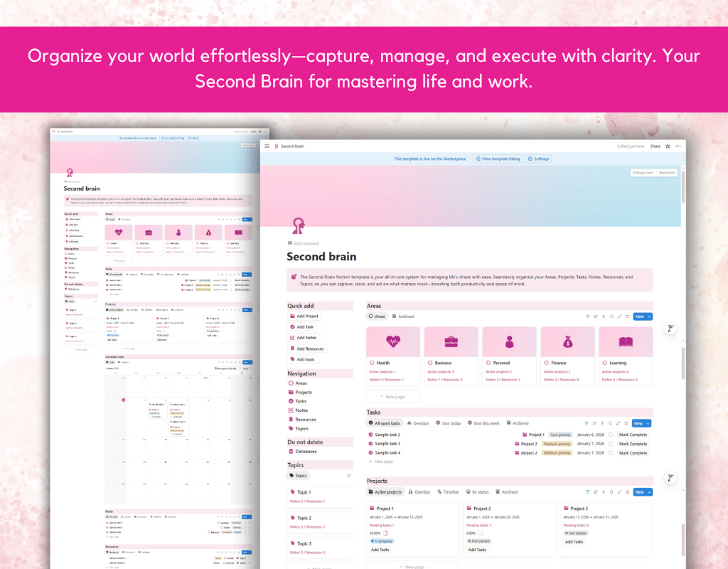728x569 pixels.
Task: Click the folder icon of Project 1 card
Action: click(373, 509)
